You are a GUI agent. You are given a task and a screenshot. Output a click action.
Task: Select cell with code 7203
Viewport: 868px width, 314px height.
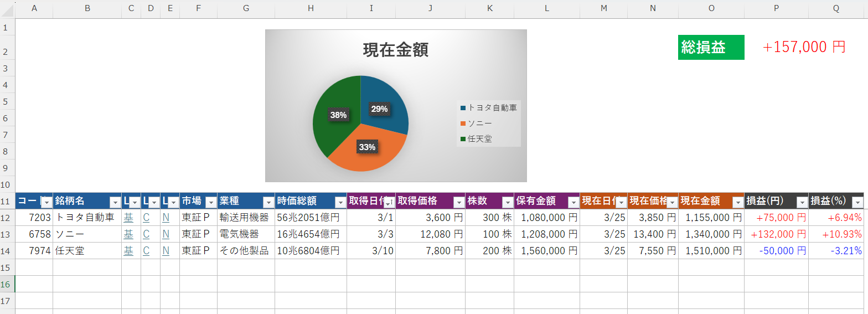pos(34,218)
